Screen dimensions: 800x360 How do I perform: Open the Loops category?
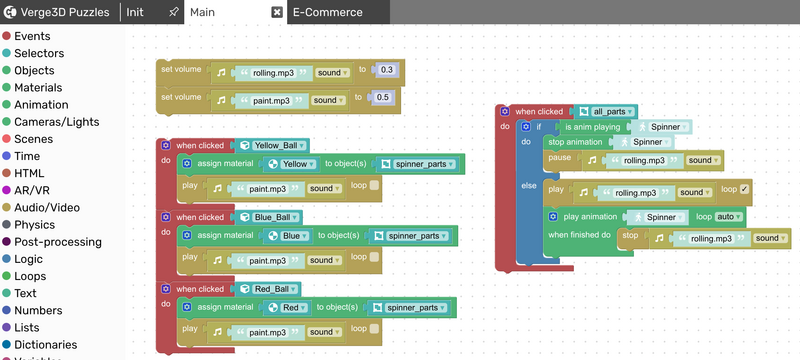point(30,276)
